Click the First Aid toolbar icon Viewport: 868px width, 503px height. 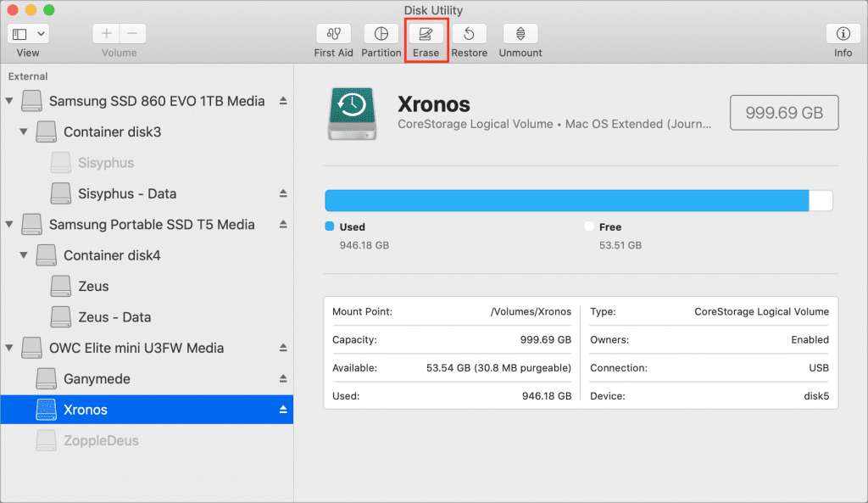[x=333, y=34]
